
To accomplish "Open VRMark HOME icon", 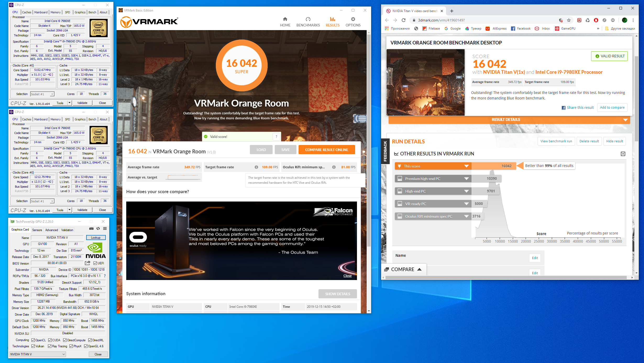I will tap(285, 19).
